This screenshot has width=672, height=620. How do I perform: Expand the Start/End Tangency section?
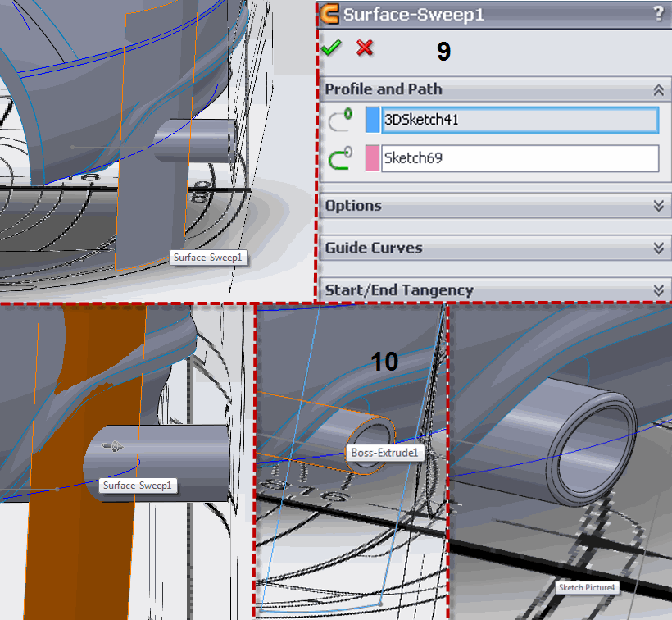(x=657, y=290)
